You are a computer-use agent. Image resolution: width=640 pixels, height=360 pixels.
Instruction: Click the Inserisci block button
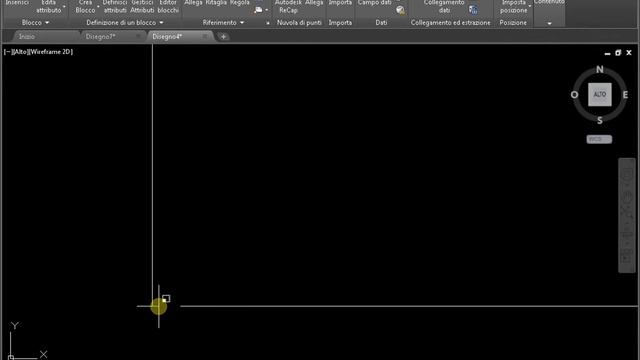tap(17, 3)
